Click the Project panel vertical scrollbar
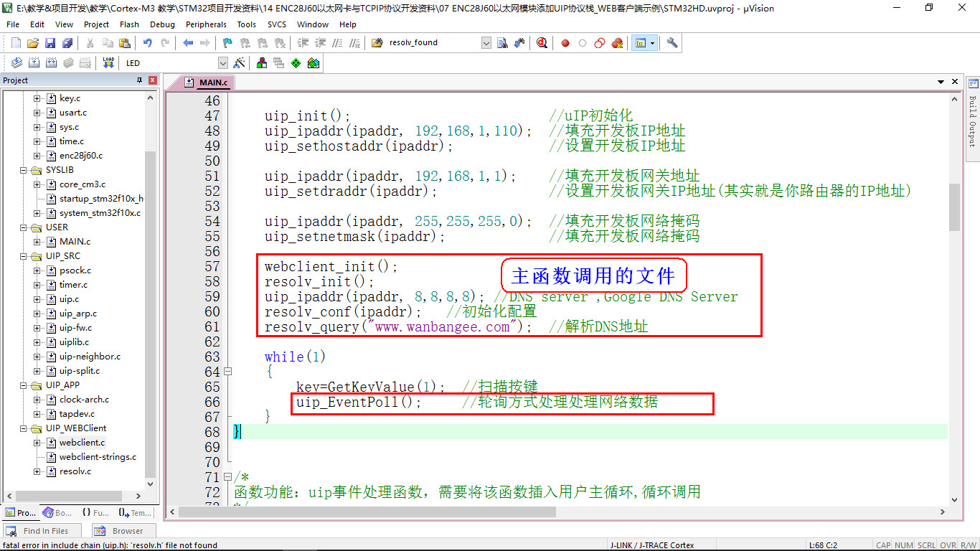The image size is (980, 551). pos(150,314)
